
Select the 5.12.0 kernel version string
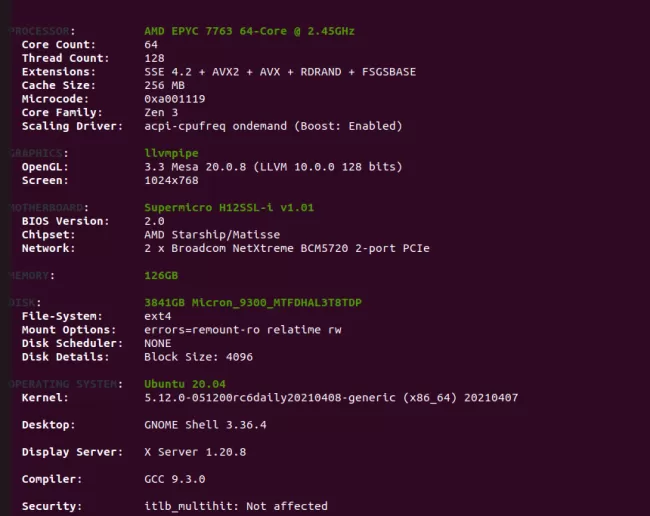point(331,398)
